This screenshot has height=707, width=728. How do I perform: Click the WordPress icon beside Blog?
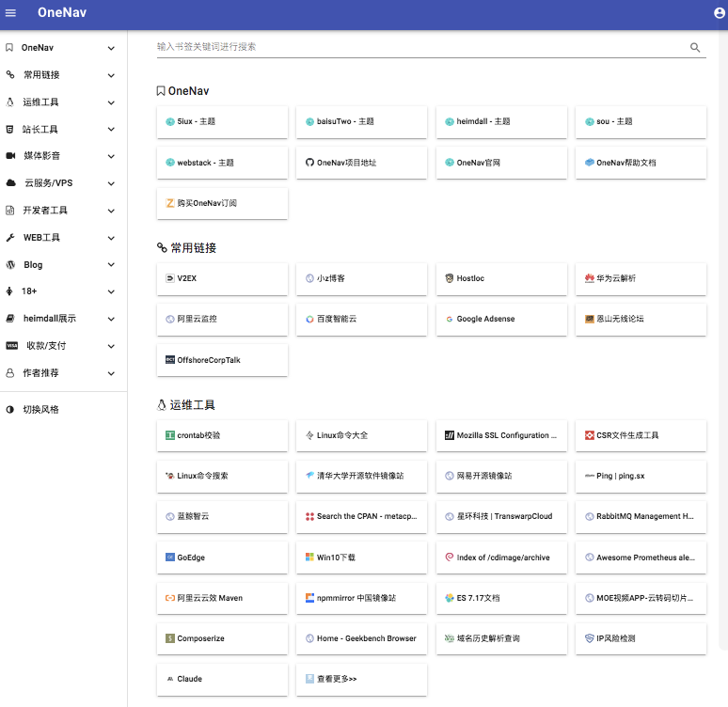tap(10, 264)
